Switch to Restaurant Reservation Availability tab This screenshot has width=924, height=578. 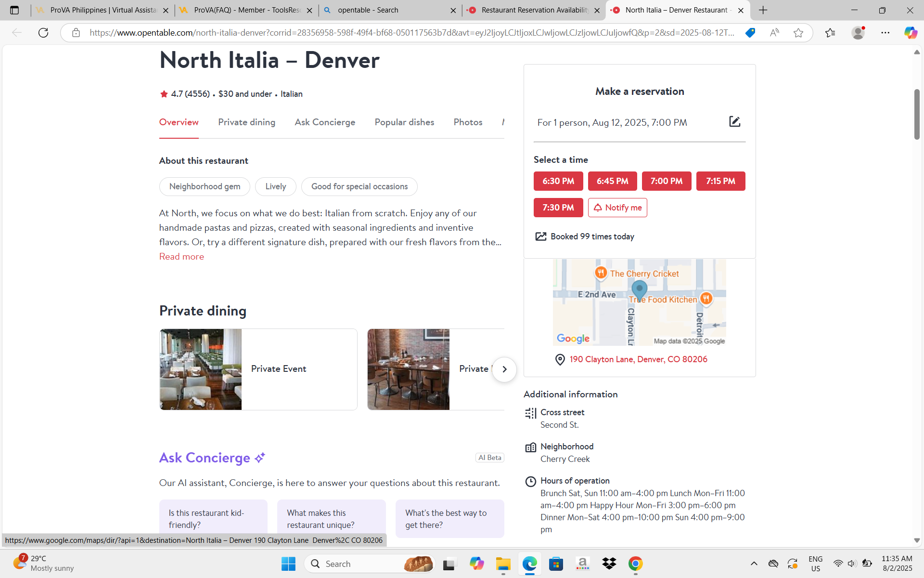tap(535, 10)
